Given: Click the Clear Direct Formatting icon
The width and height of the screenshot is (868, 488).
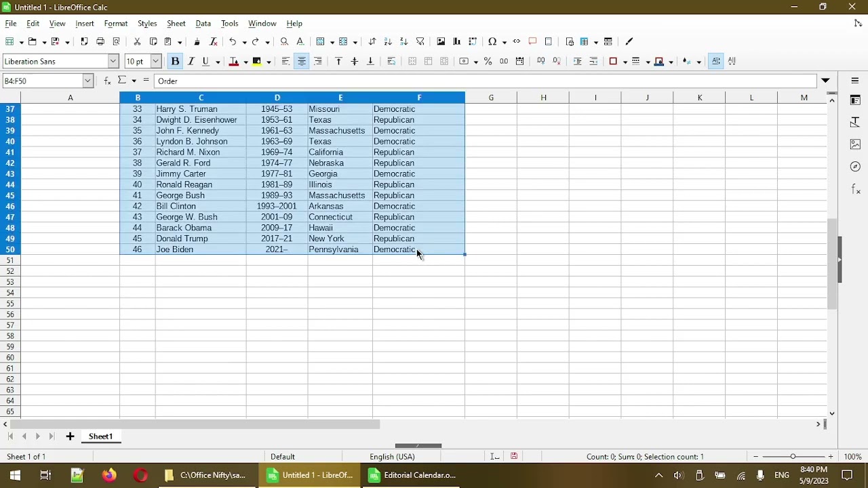Looking at the screenshot, I should point(213,41).
